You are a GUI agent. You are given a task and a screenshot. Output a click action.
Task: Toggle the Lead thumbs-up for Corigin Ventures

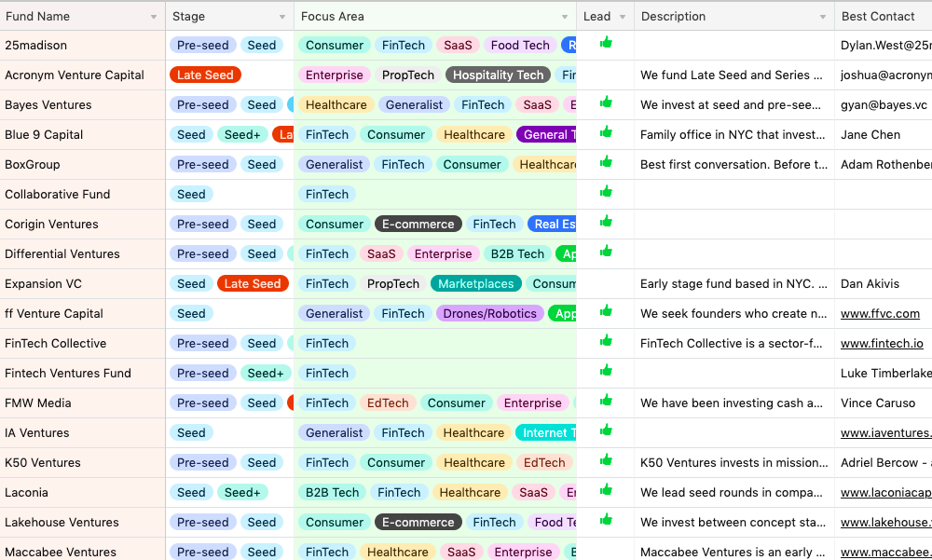[606, 222]
